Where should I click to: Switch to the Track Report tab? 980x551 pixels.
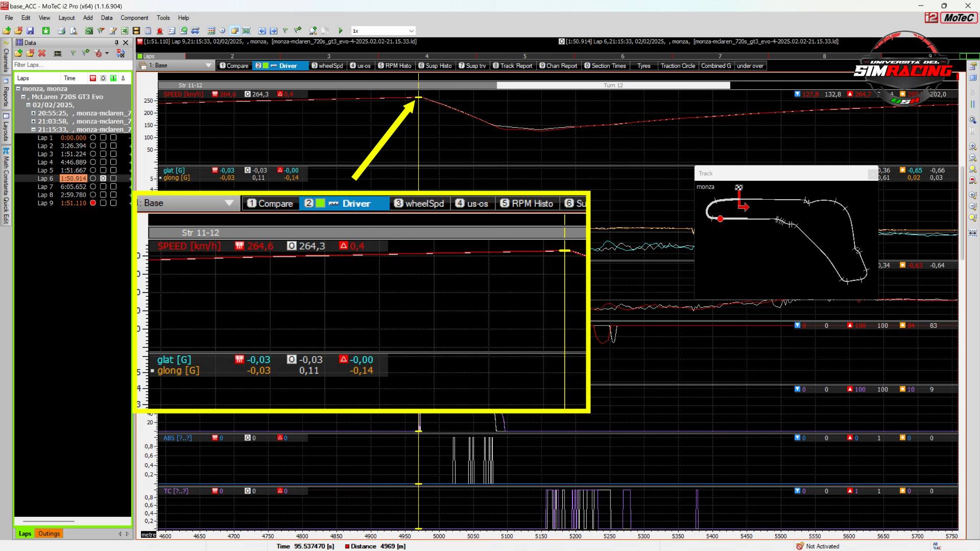[x=512, y=66]
